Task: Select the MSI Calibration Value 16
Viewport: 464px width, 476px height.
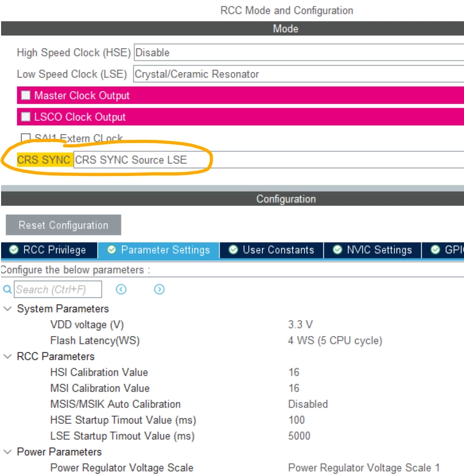Action: pos(294,388)
